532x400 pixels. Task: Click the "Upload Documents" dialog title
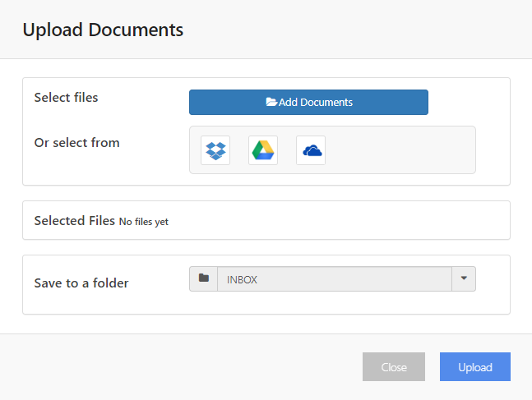pos(103,30)
